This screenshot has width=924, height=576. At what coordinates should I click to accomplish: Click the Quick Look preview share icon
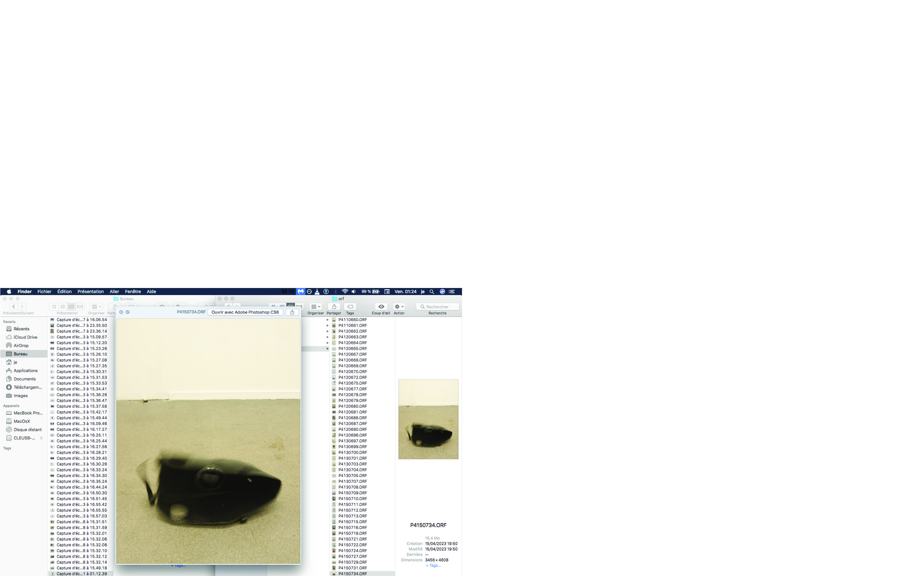[292, 312]
